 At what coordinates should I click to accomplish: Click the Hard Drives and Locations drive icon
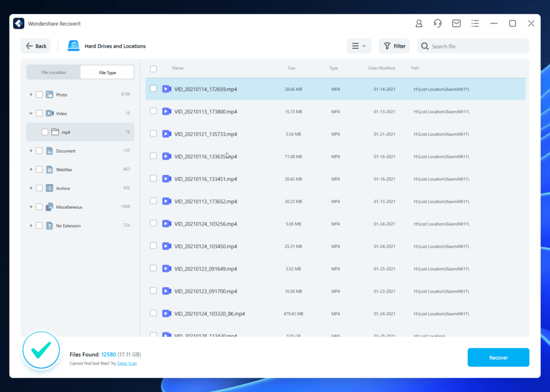click(x=74, y=46)
